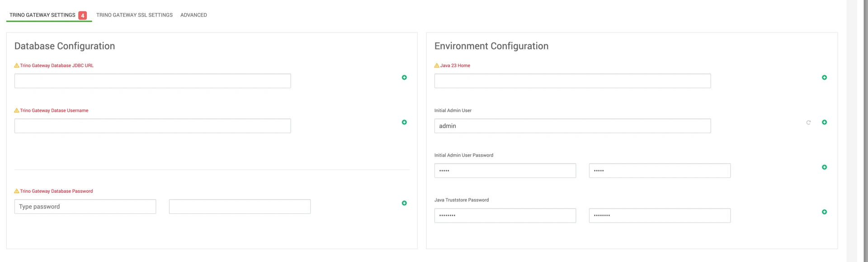Click the Java Truststore Password label
This screenshot has height=262, width=868.
pos(461,200)
